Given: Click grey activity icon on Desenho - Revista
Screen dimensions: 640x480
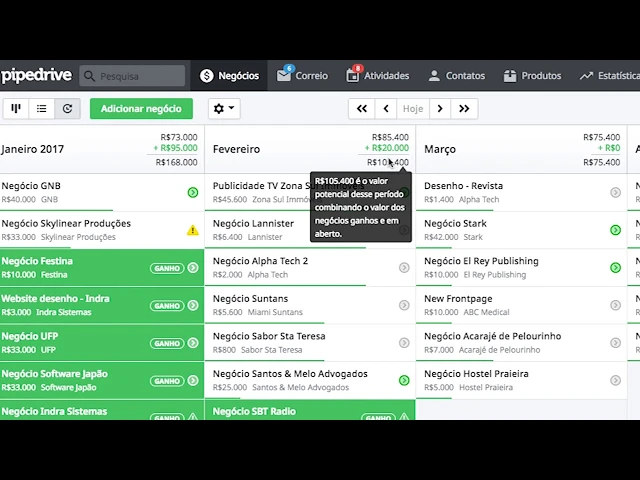Looking at the screenshot, I should 616,192.
